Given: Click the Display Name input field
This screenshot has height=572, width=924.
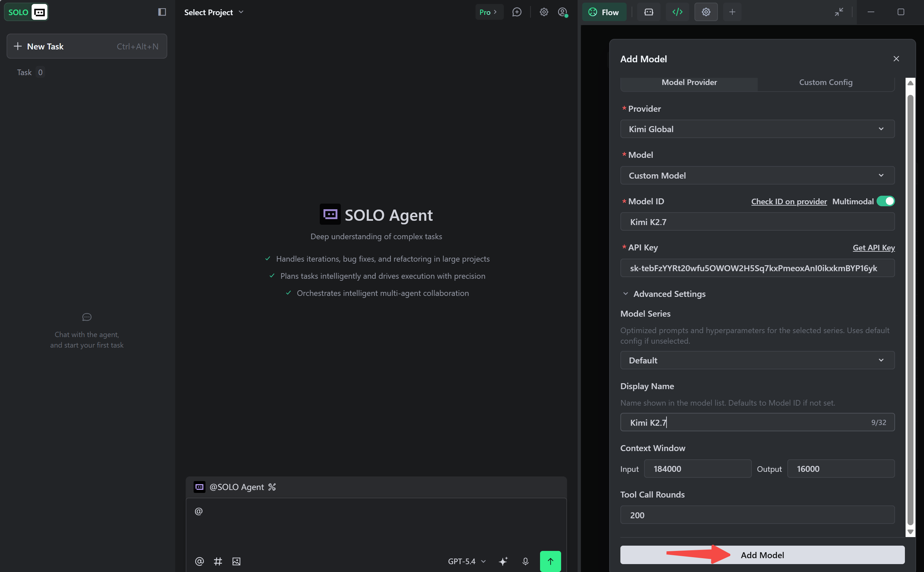Looking at the screenshot, I should pos(757,422).
